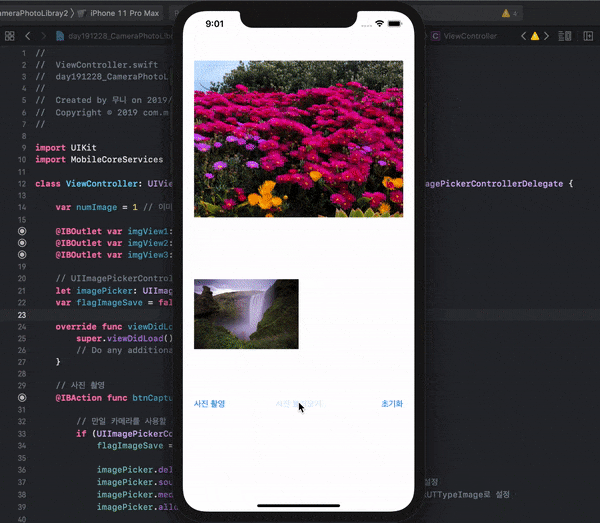The height and width of the screenshot is (523, 600).
Task: Click the 9:01 clock in simulator
Action: [214, 24]
